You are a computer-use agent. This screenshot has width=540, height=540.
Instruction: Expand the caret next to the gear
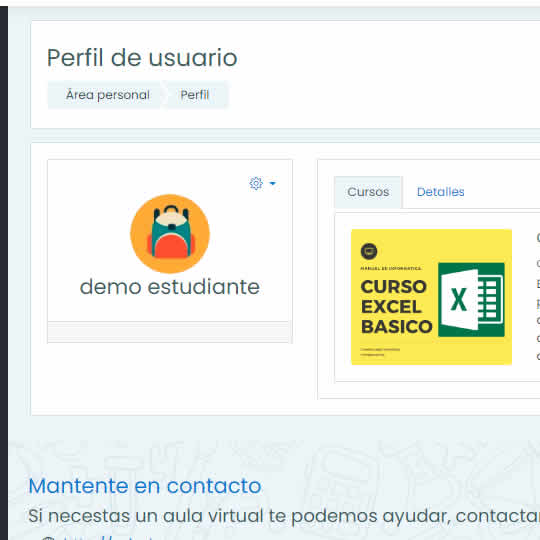pos(272,183)
